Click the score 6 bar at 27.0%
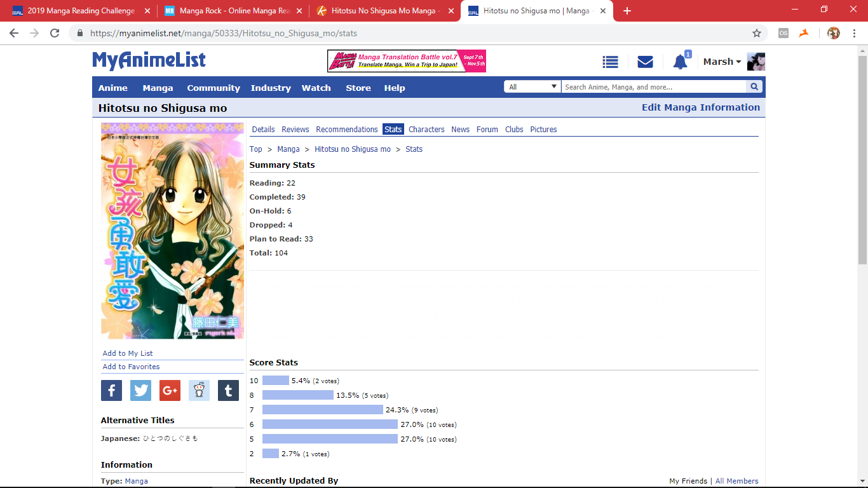The image size is (868, 488). [x=330, y=424]
